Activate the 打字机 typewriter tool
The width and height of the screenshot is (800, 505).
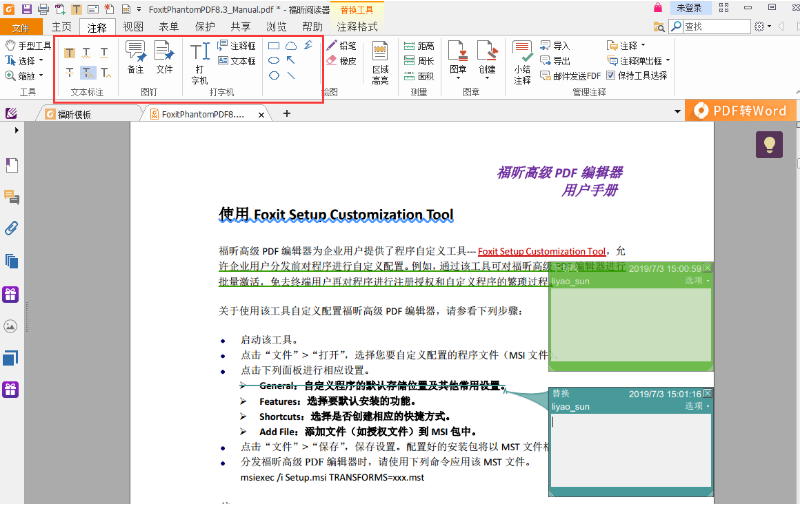[200, 63]
